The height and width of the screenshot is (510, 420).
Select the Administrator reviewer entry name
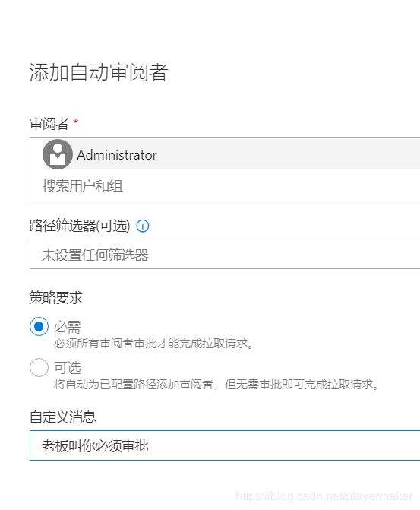tap(117, 155)
